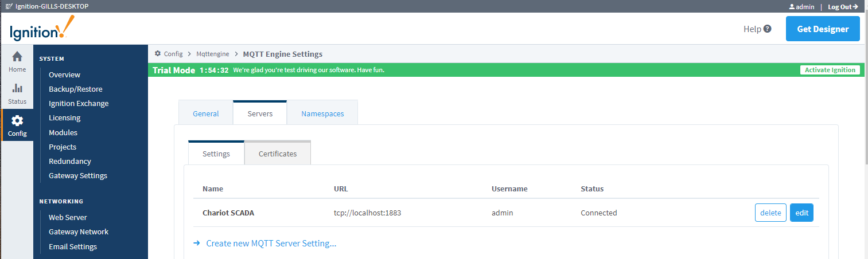Log out of the gateway

(x=843, y=7)
